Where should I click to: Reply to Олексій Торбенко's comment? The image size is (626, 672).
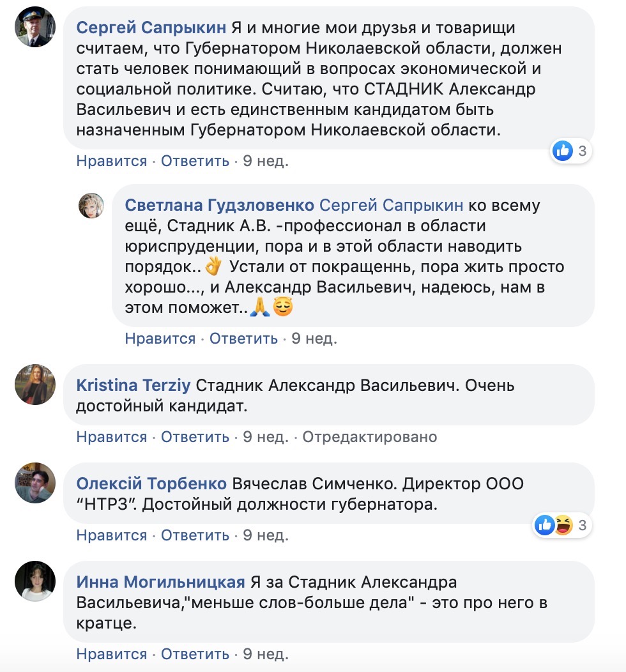(x=195, y=535)
